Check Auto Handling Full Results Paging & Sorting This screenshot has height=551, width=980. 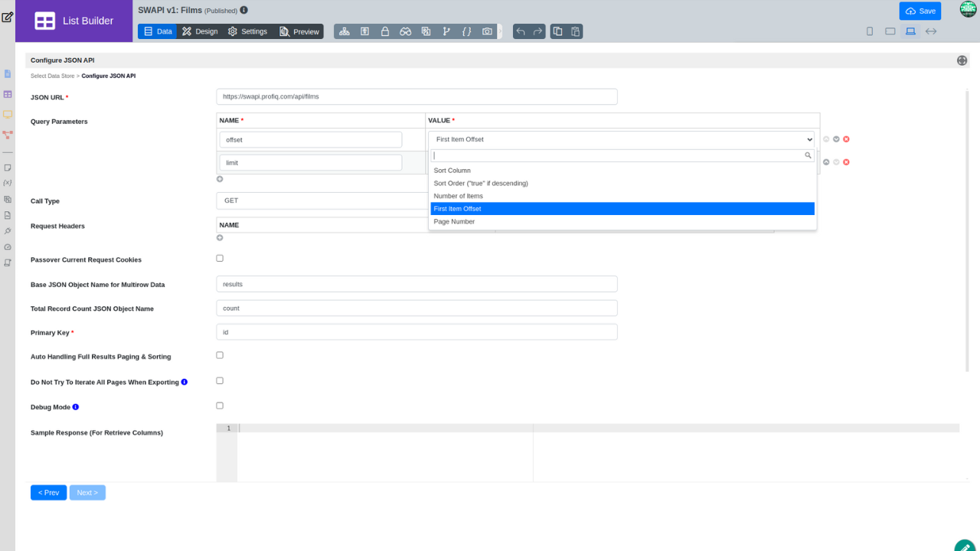point(220,355)
